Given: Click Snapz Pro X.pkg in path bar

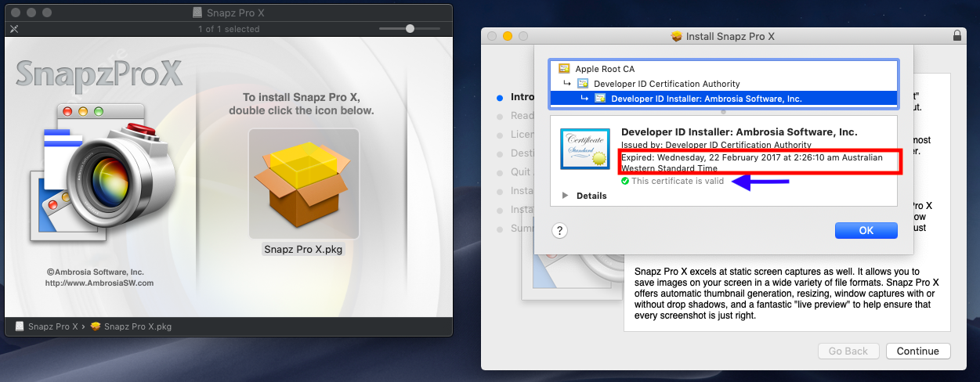Looking at the screenshot, I should (130, 326).
